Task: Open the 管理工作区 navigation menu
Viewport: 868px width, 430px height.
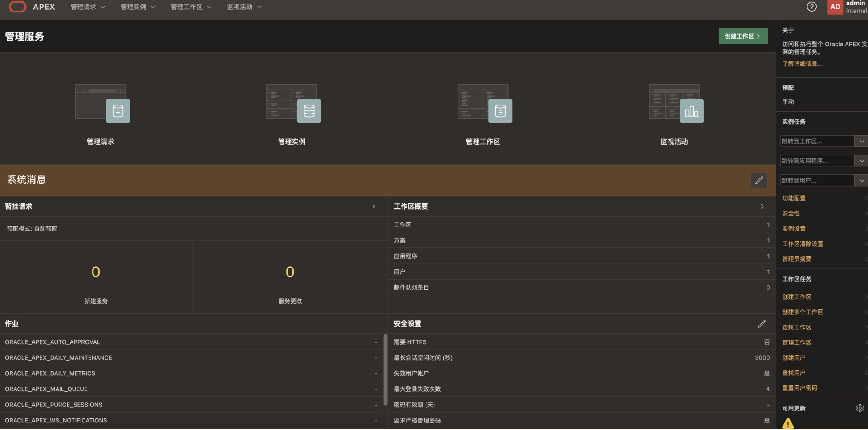Action: 191,7
